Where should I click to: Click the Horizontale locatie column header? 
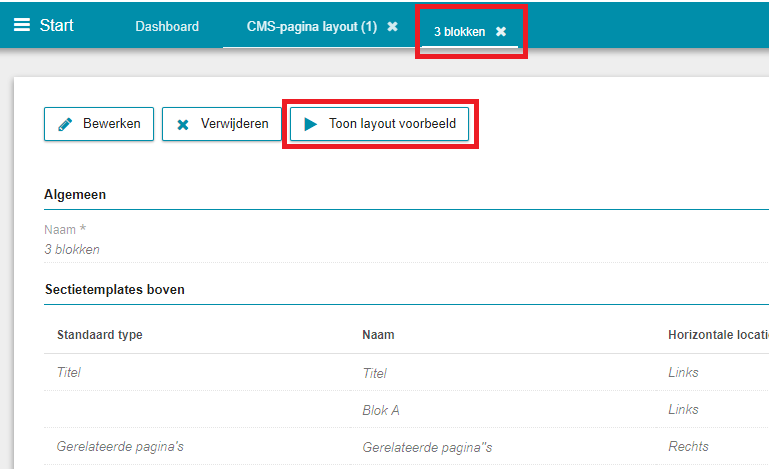(x=716, y=335)
